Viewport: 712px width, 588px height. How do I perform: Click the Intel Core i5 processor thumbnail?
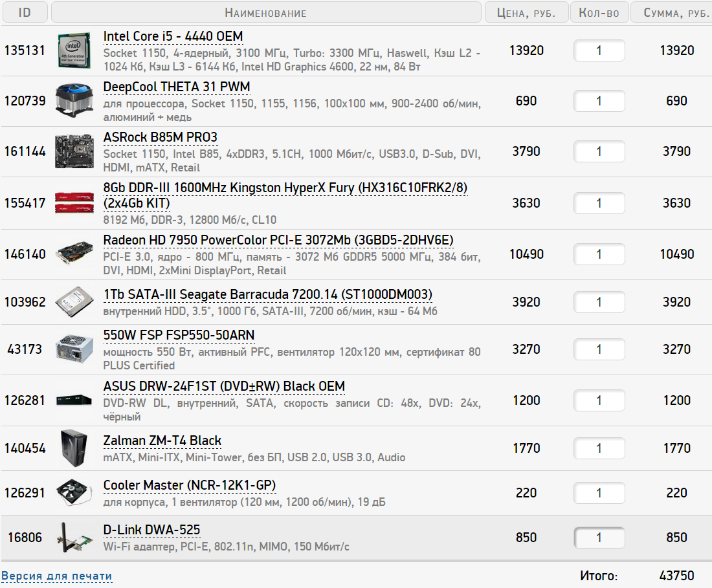coord(74,51)
